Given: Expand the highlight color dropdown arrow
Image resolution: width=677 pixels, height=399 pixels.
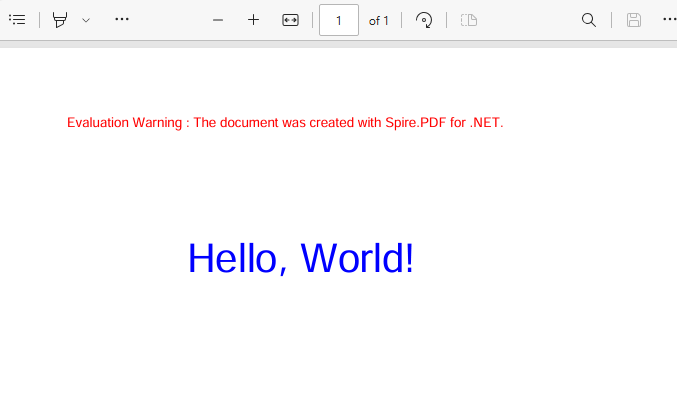Looking at the screenshot, I should 86,20.
